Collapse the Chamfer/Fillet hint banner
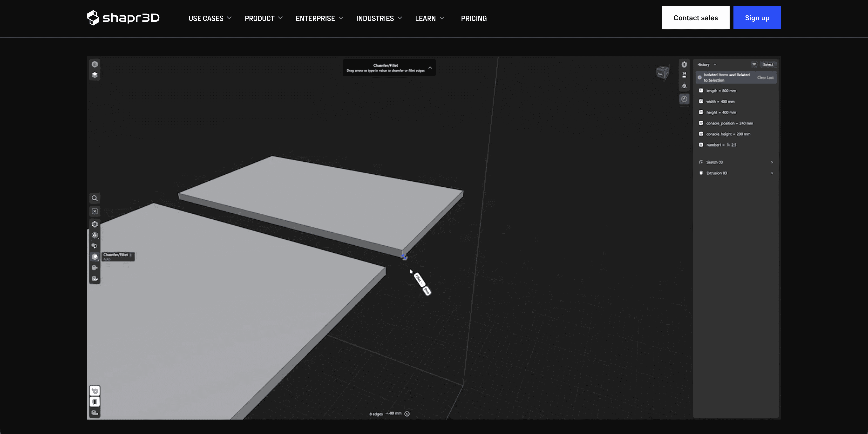 click(430, 68)
